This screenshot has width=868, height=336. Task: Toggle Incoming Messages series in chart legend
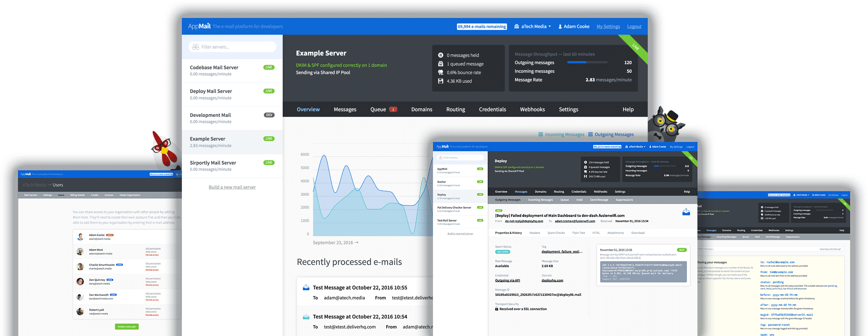click(561, 134)
